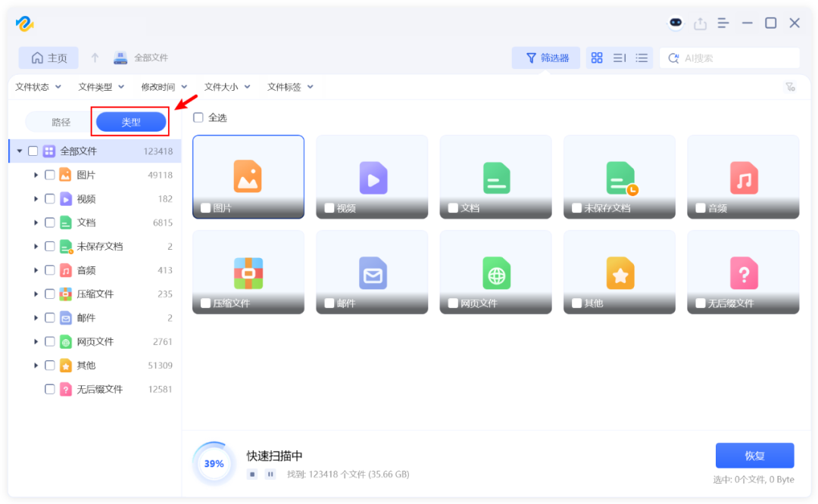The width and height of the screenshot is (818, 504).
Task: Check 全部文件 checkbox in tree
Action: pyautogui.click(x=33, y=151)
